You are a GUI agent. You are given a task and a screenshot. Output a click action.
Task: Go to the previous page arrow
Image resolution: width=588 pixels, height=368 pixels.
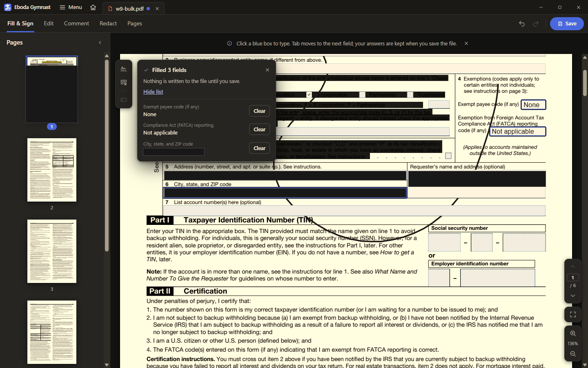click(x=573, y=267)
